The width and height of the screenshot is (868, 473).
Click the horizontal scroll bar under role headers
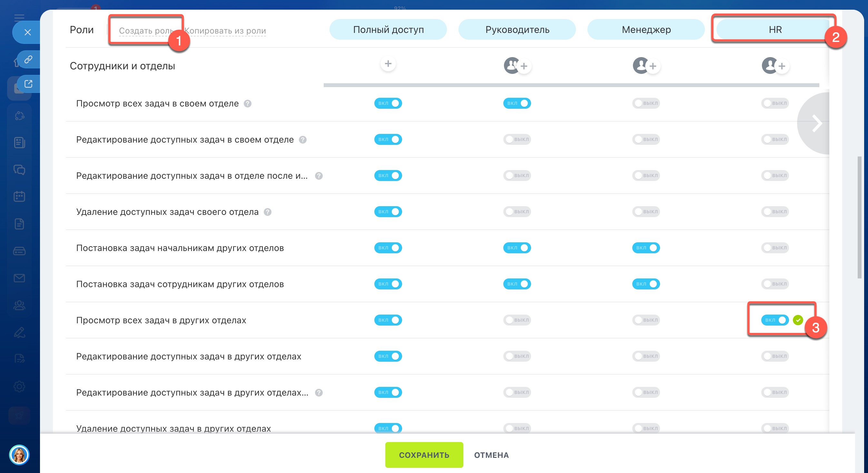tap(571, 85)
